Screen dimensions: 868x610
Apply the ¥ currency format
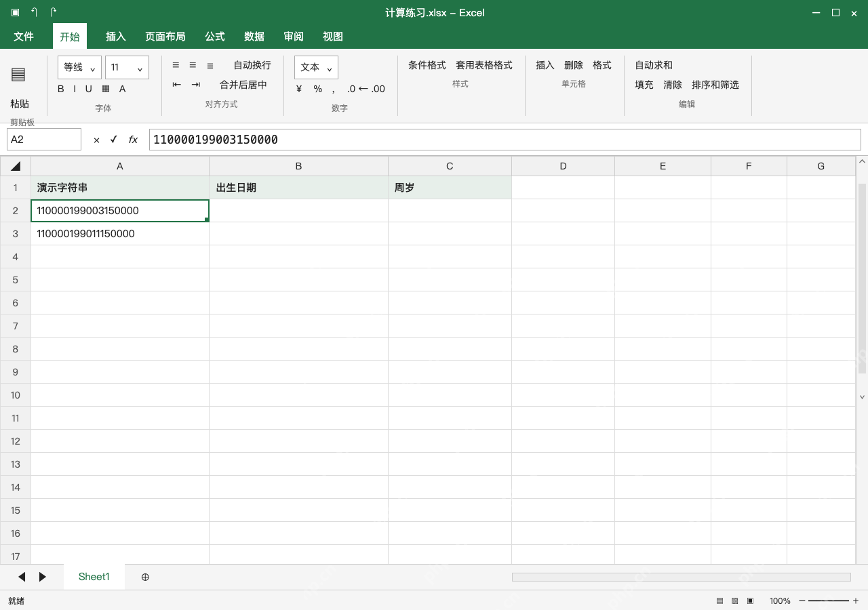click(299, 89)
